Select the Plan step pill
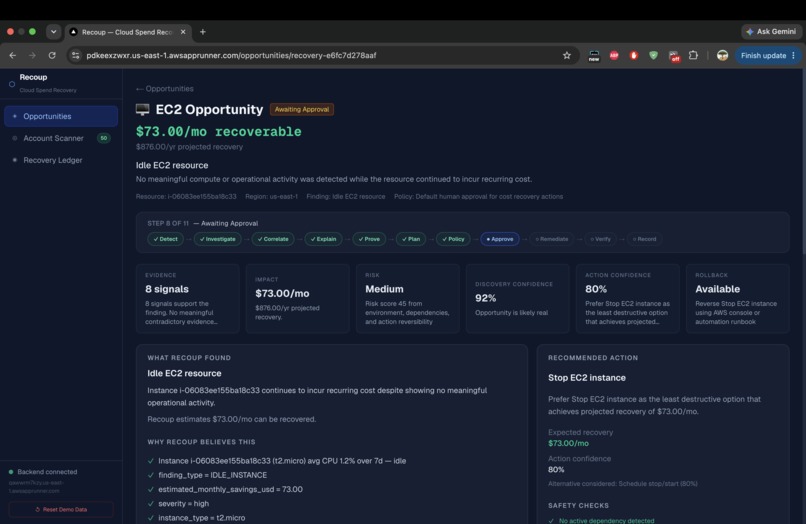The image size is (806, 524). 411,239
